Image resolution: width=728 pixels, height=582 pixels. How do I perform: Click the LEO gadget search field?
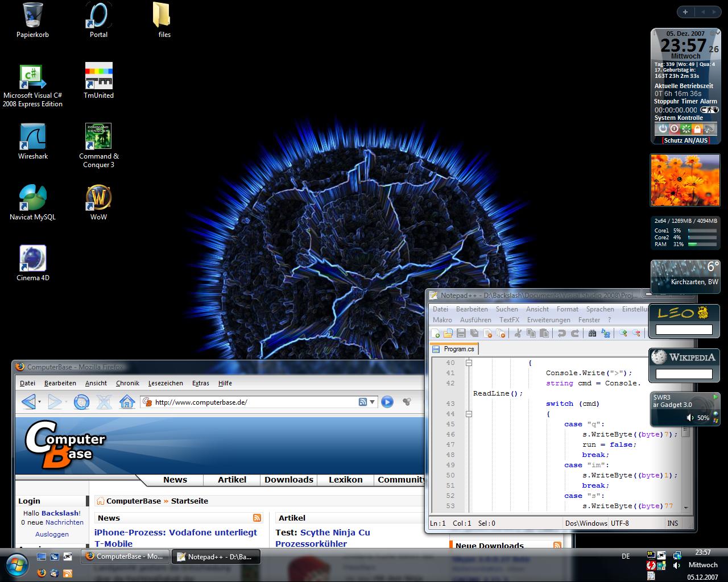pyautogui.click(x=684, y=330)
